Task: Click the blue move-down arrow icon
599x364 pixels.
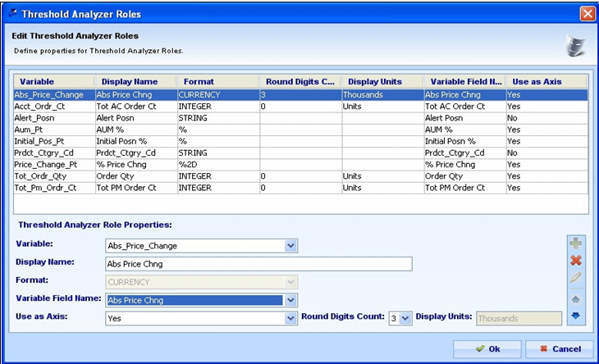Action: (576, 316)
